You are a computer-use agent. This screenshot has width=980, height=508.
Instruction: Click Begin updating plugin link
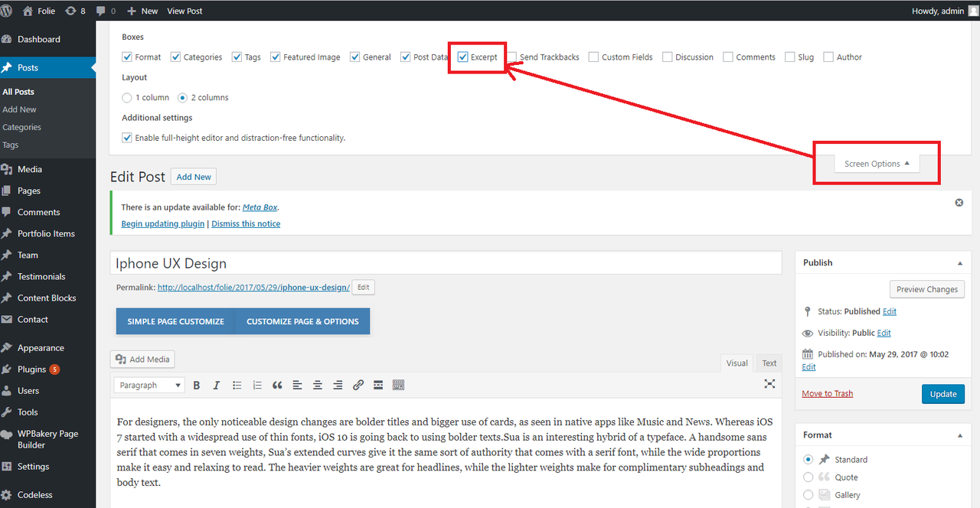(x=162, y=223)
